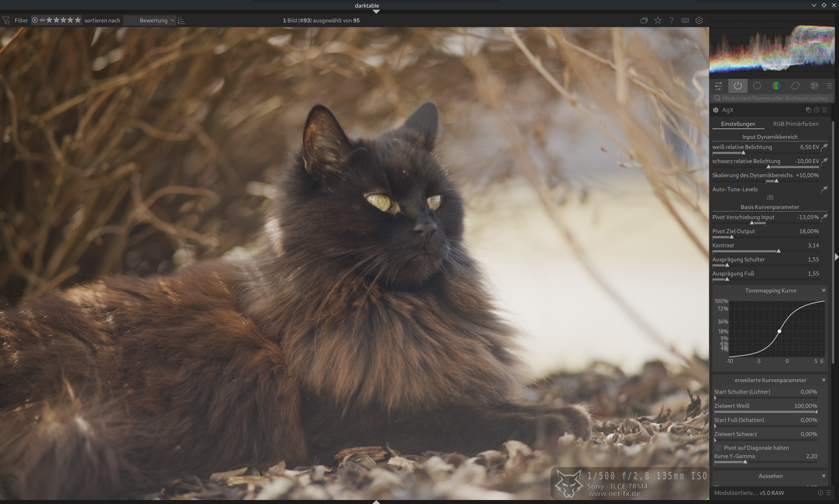Reset AgX module parameters icon
Screen dimensions: 839x504
point(816,110)
